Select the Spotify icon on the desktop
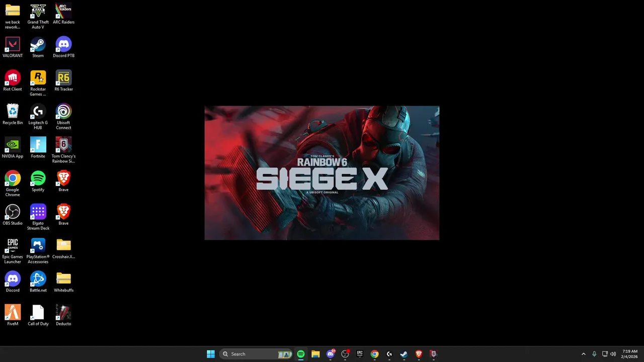Image resolution: width=644 pixels, height=362 pixels. click(38, 182)
